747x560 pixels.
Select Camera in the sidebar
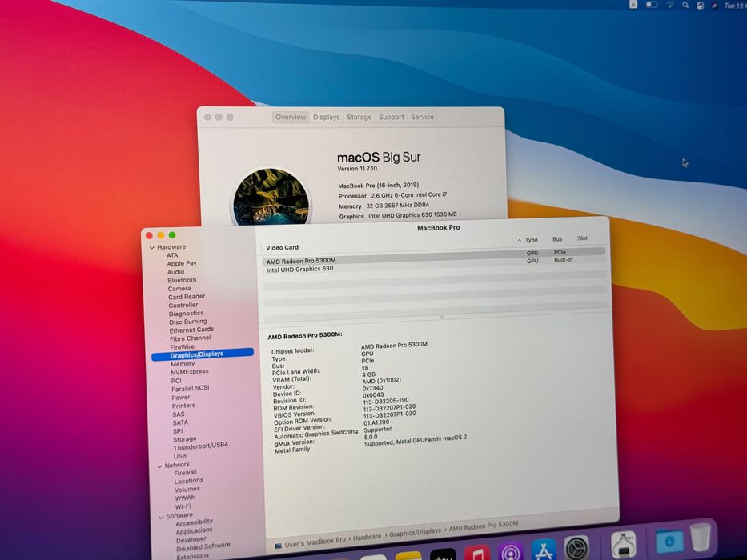point(179,289)
